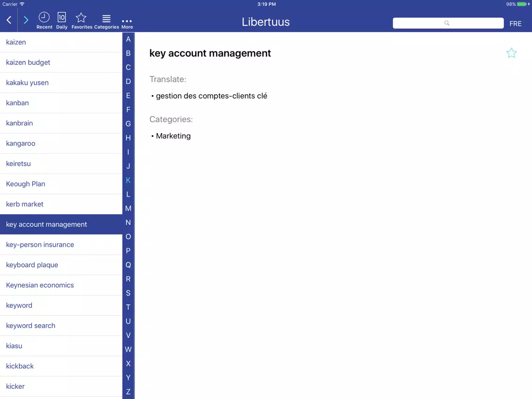
Task: Jump to letter J in index
Action: (x=128, y=166)
